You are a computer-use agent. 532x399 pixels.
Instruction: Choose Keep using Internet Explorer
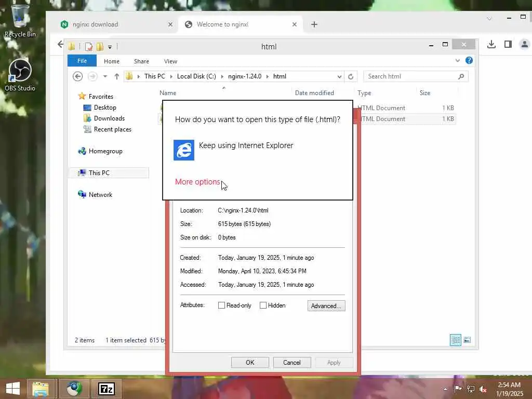coord(246,145)
